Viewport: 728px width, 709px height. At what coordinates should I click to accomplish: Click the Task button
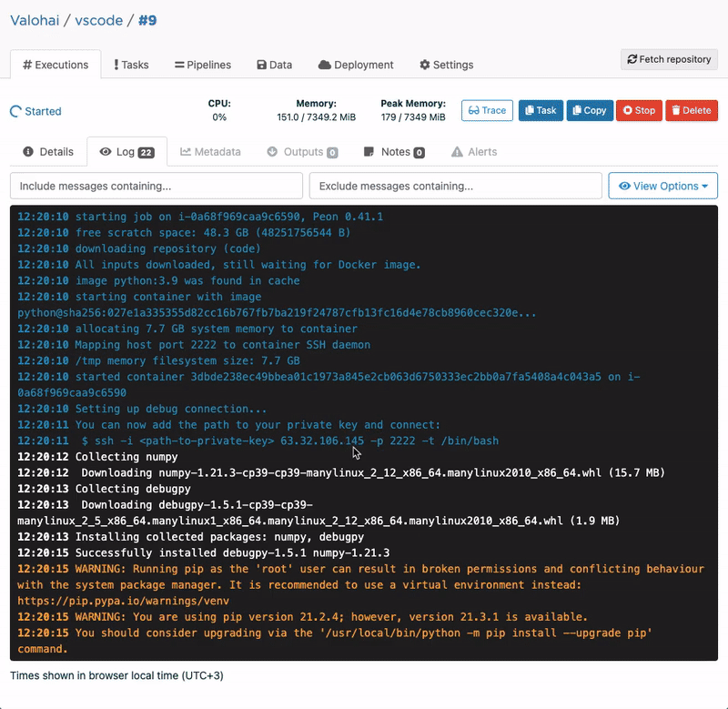point(540,111)
